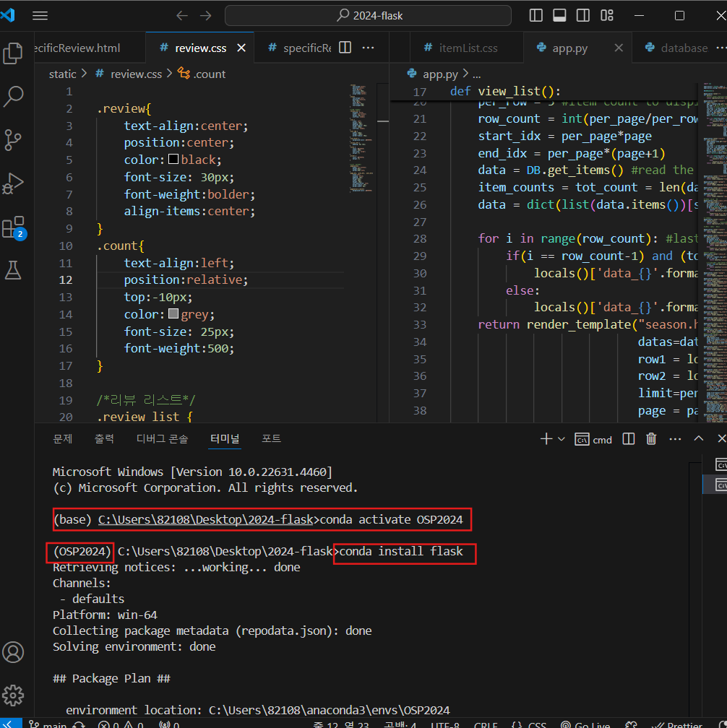The width and height of the screenshot is (727, 728).
Task: Click the app.py minimap
Action: tap(715, 253)
